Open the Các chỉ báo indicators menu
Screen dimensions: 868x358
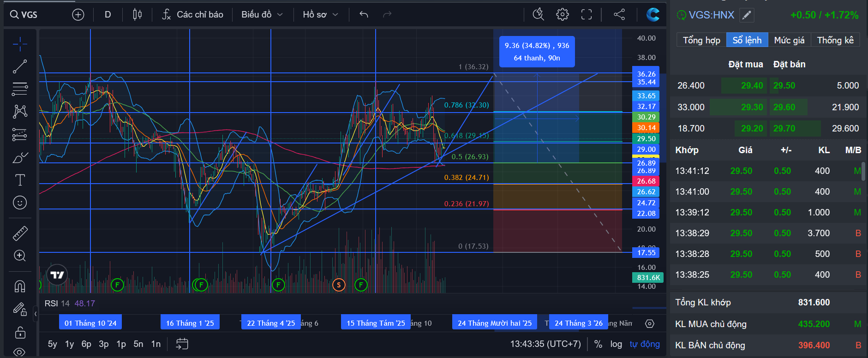pos(192,15)
